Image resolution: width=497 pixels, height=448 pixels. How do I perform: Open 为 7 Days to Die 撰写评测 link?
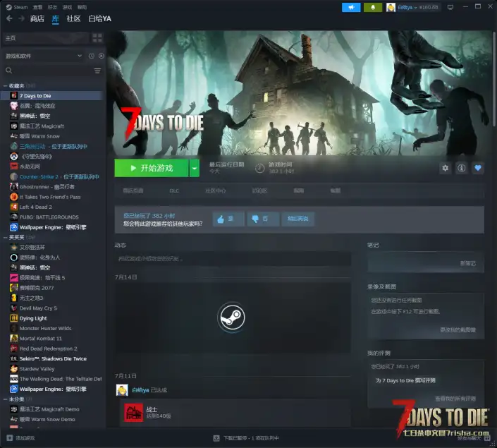(x=405, y=381)
